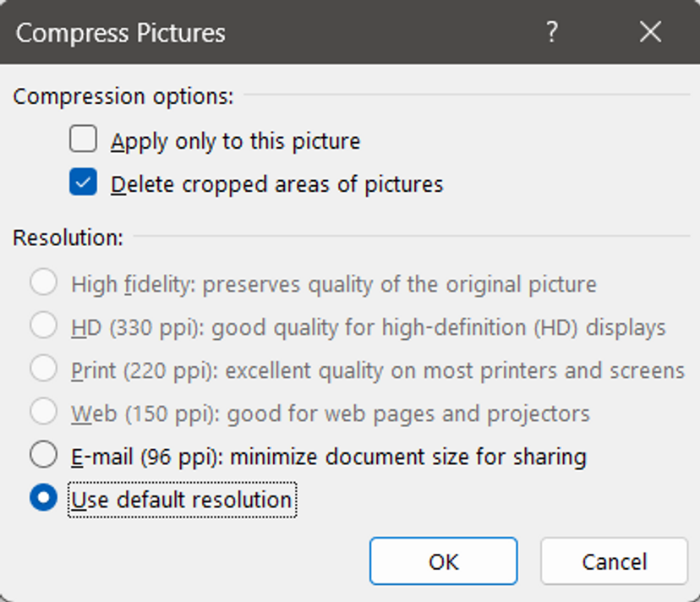Keep Use default resolution selected

tap(43, 498)
